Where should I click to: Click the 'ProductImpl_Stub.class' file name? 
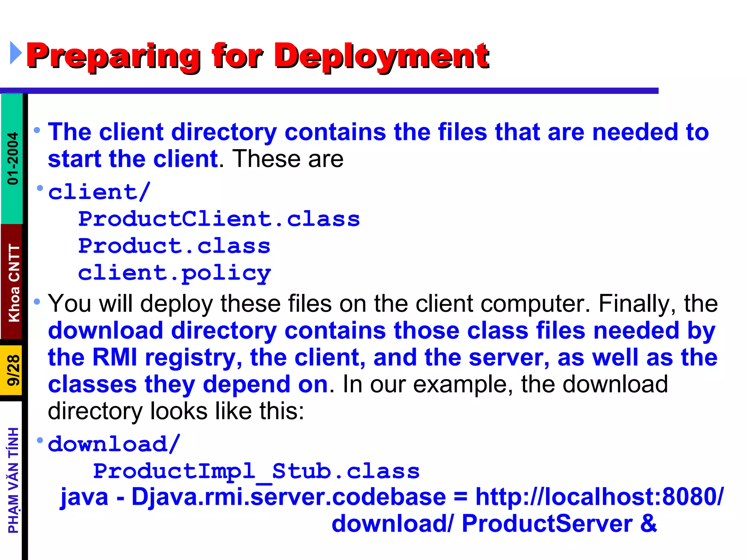tap(256, 472)
